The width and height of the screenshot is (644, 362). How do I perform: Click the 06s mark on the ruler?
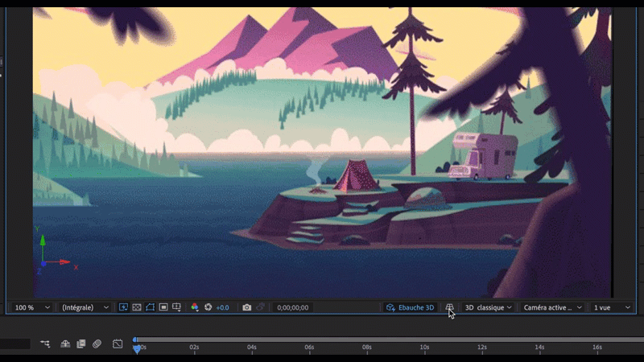pos(309,348)
